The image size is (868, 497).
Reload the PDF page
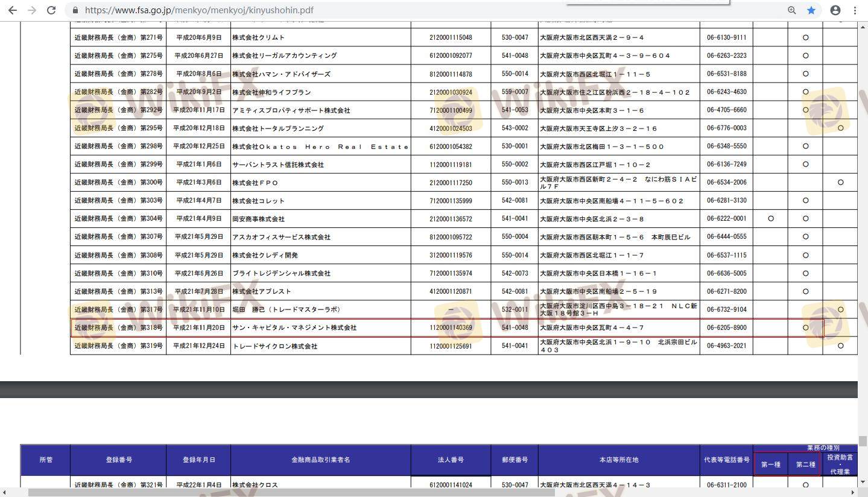tap(51, 10)
